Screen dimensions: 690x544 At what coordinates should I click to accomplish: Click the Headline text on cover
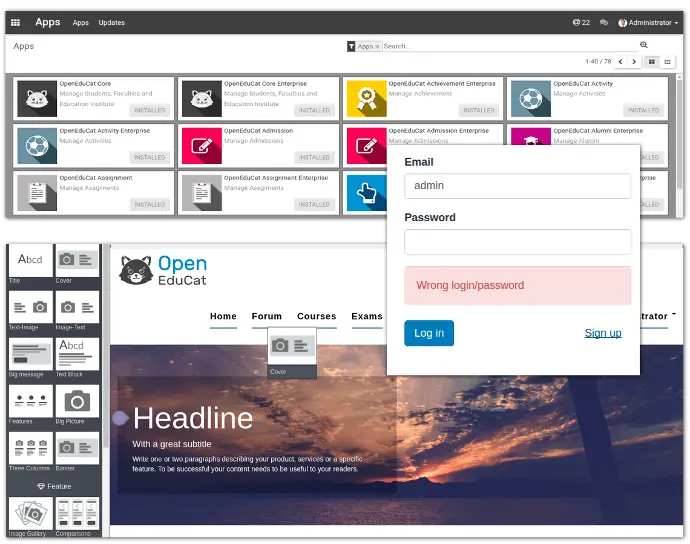point(193,418)
